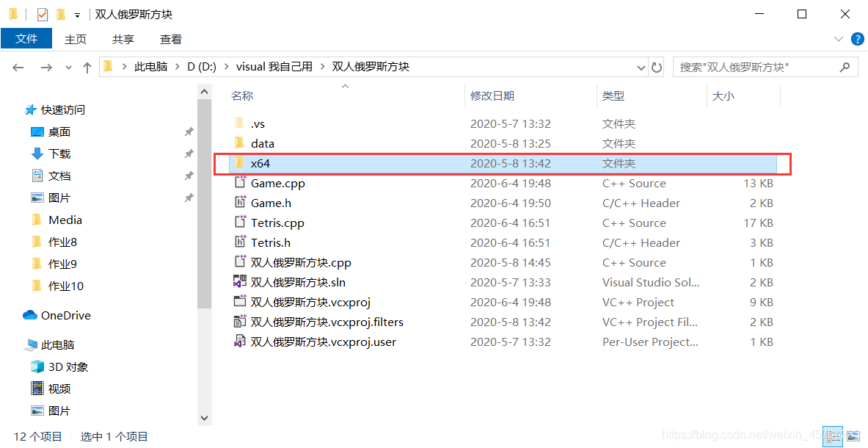The height and width of the screenshot is (448, 868).
Task: Click the magnifier search icon
Action: click(x=845, y=67)
